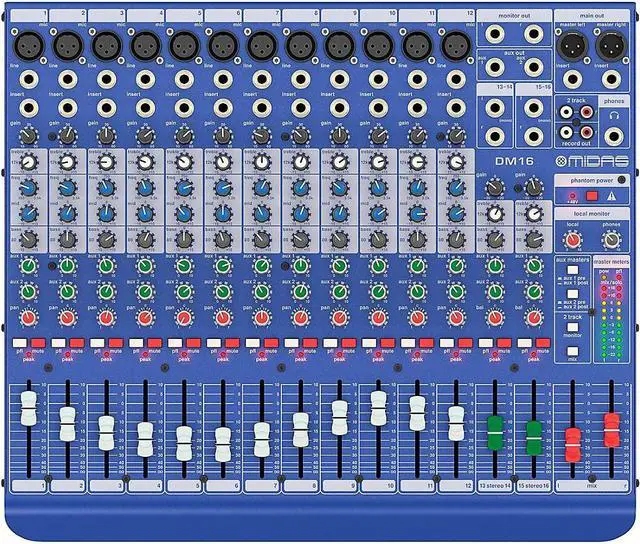Click the red 2 track input RCA jack

pyautogui.click(x=587, y=112)
